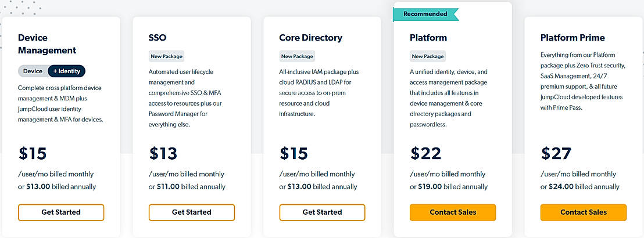Click Get Started for the SSO plan

(191, 212)
